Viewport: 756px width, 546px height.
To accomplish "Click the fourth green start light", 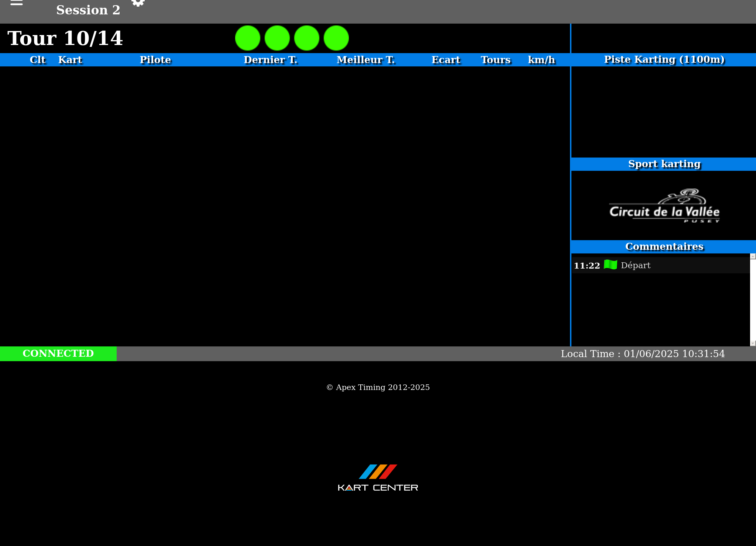I will pyautogui.click(x=336, y=38).
